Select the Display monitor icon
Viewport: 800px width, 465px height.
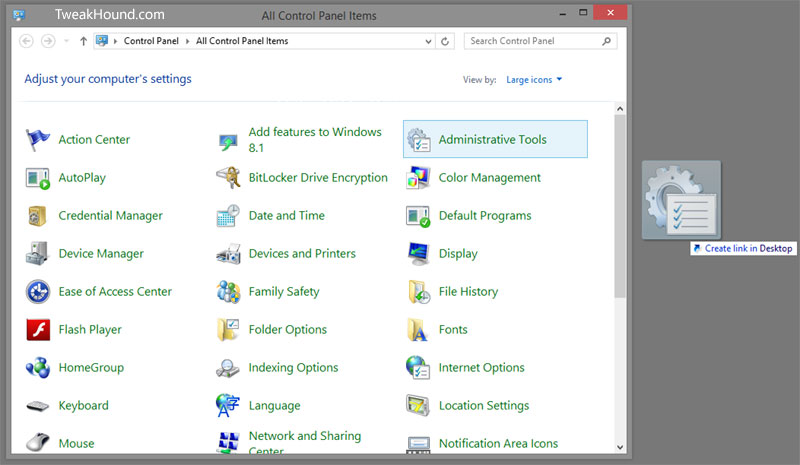coord(418,254)
